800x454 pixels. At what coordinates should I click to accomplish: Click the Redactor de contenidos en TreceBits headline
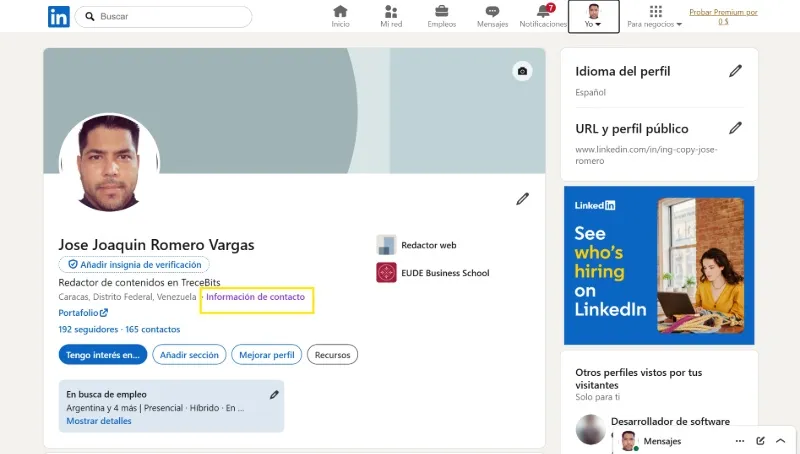(139, 283)
